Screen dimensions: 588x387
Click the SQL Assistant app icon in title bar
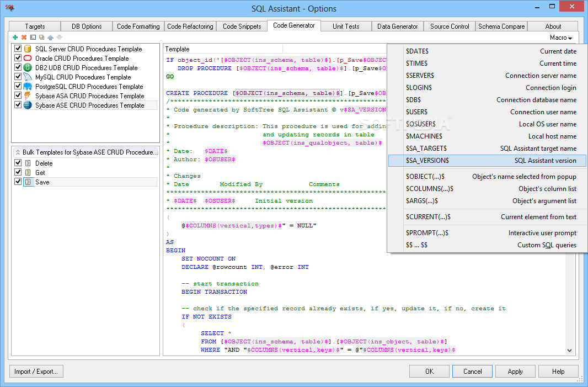(10, 8)
